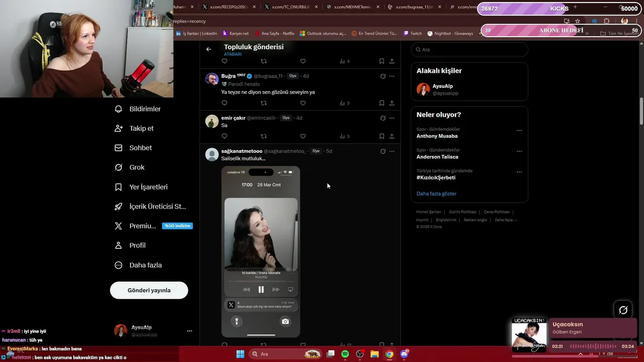Open more options on sağkanatmetooo's post

[392, 151]
